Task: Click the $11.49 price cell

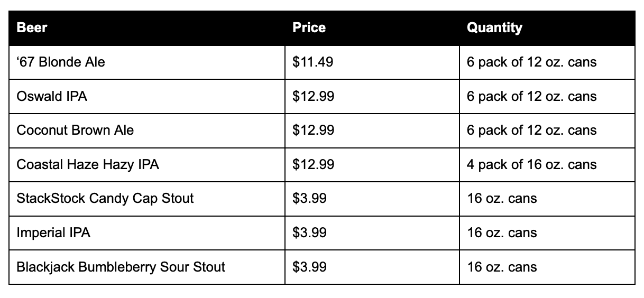Action: coord(372,62)
